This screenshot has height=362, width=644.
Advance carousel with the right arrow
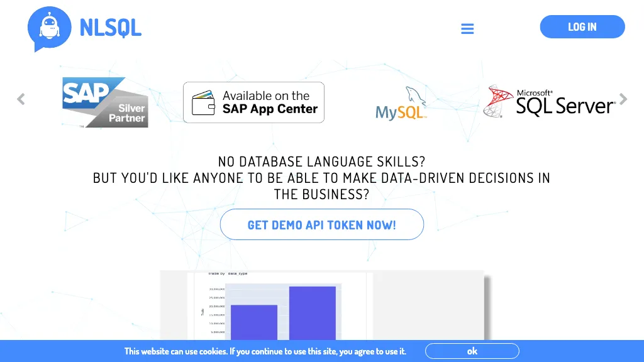(x=623, y=99)
